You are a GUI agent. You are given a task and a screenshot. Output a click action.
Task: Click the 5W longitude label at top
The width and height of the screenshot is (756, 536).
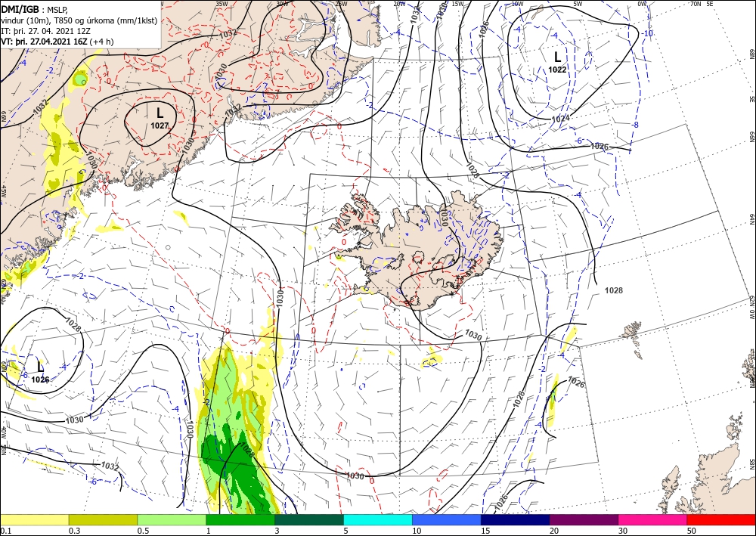(578, 4)
